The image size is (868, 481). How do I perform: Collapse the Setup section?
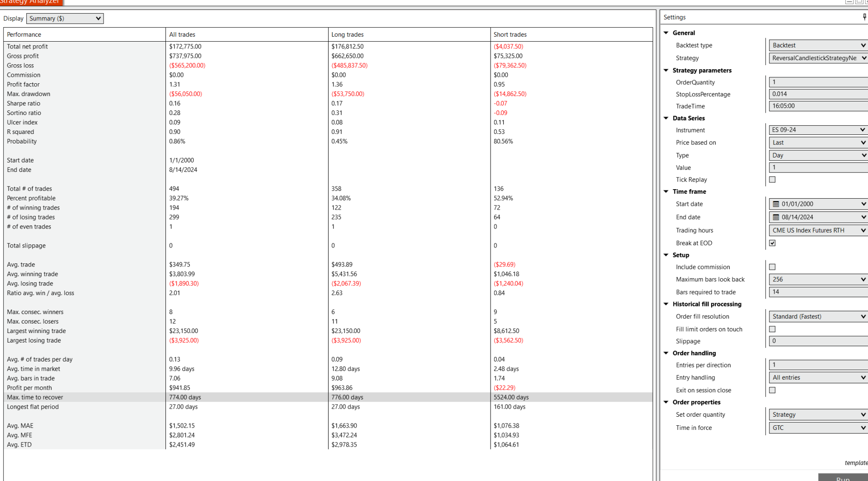[666, 255]
